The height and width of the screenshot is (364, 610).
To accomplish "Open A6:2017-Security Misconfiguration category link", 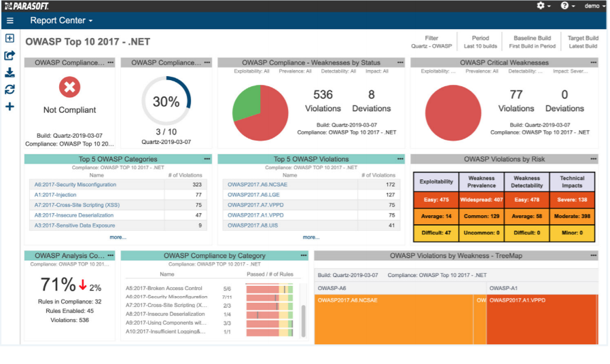I will pyautogui.click(x=75, y=184).
